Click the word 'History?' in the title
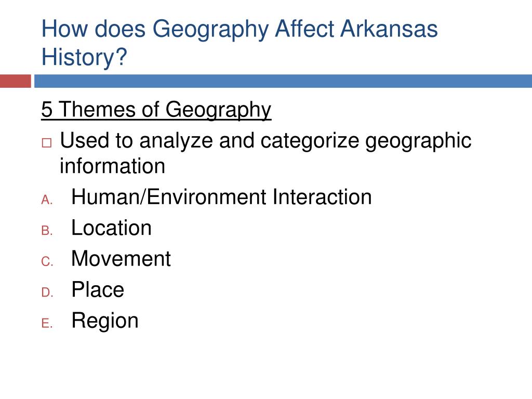The image size is (532, 399). click(x=84, y=57)
